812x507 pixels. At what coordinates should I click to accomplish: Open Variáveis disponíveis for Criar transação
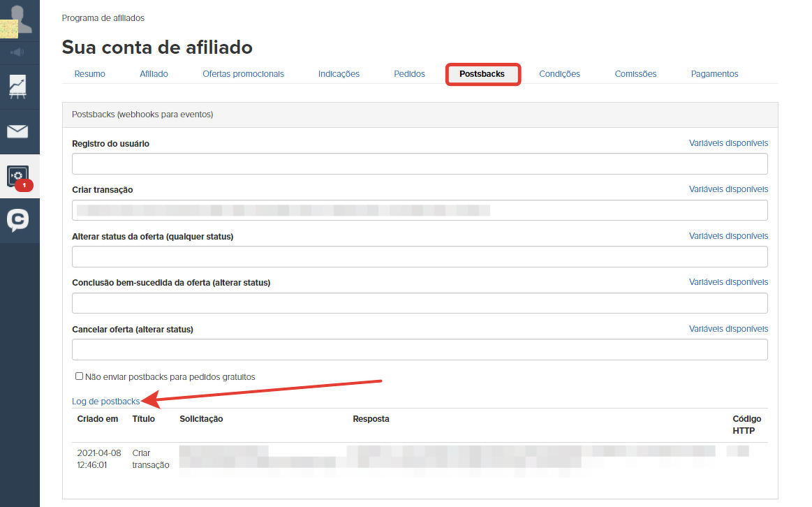click(728, 189)
